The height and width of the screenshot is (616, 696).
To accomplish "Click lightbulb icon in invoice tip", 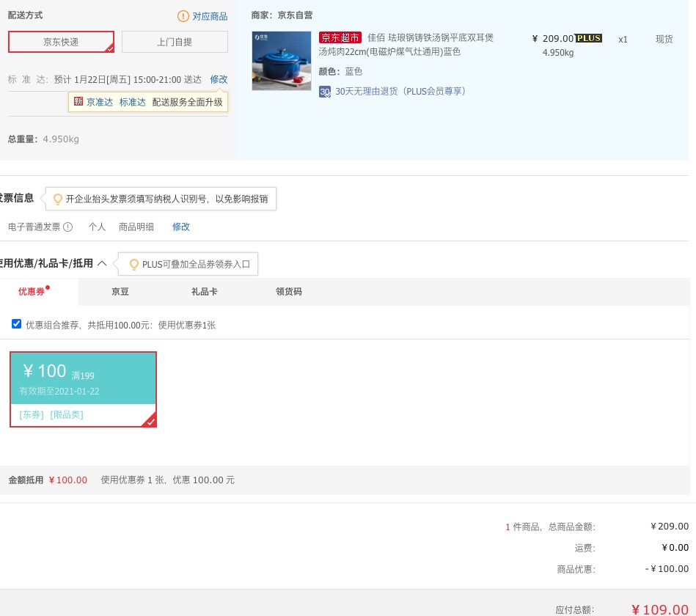I will pyautogui.click(x=57, y=199).
